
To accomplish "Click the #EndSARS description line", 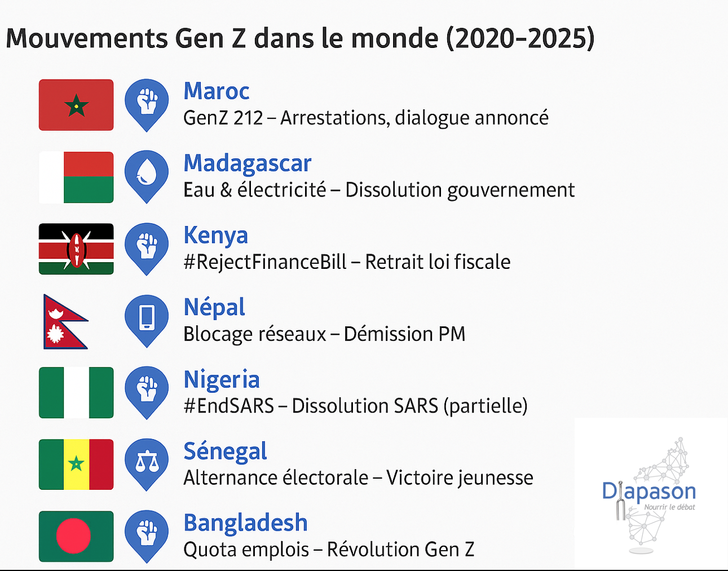I will coord(355,406).
